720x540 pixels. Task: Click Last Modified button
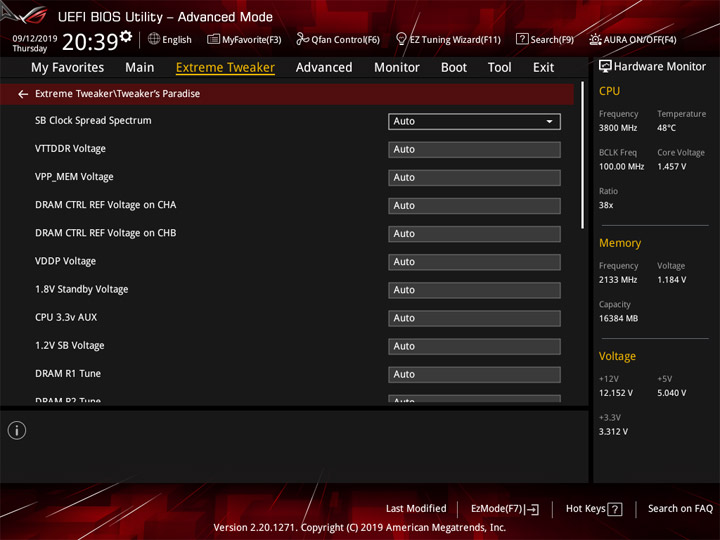pos(416,508)
